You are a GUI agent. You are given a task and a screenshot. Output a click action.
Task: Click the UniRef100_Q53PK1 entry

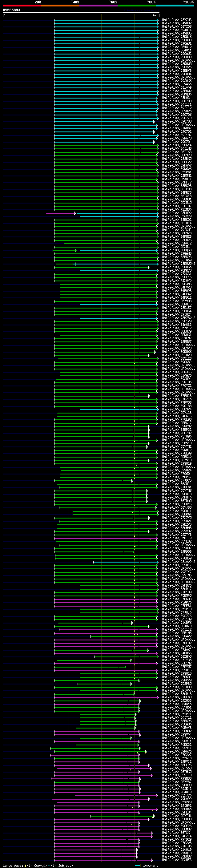tap(177, 714)
